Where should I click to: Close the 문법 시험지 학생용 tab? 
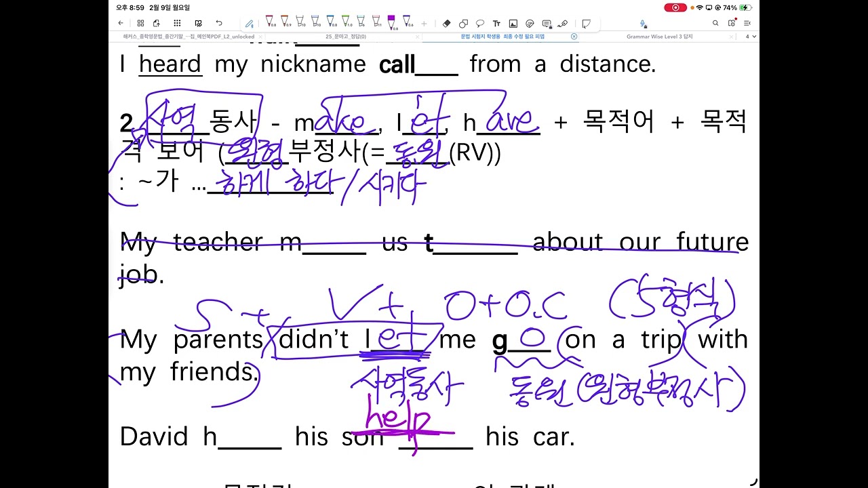pos(574,37)
